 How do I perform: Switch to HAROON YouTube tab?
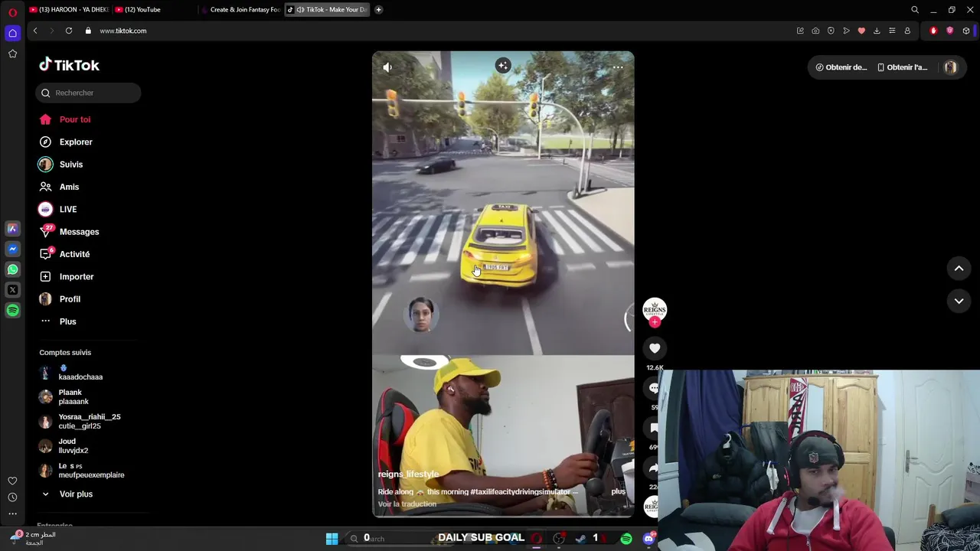tap(68, 10)
